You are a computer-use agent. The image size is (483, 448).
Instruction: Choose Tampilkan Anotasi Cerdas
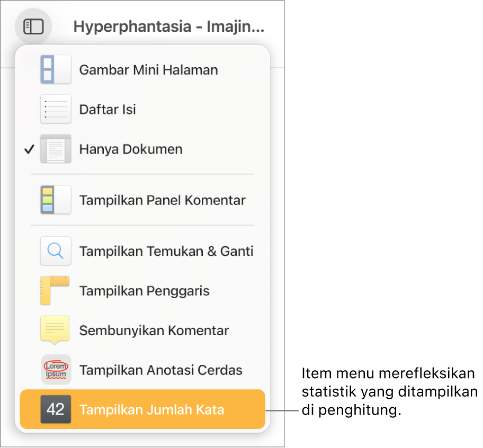click(142, 370)
